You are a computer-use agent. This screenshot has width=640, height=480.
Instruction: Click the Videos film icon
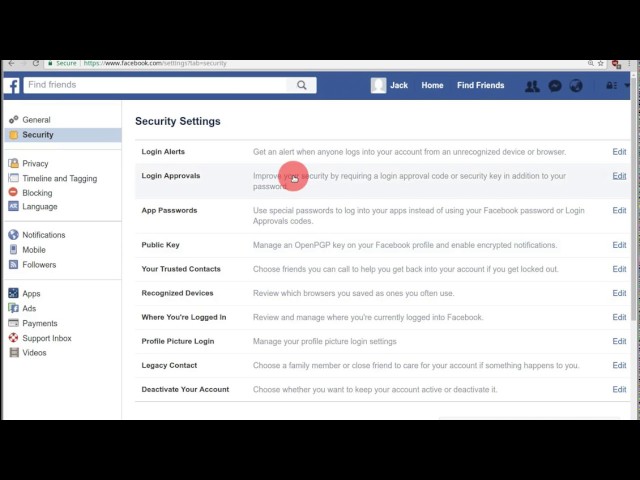pyautogui.click(x=14, y=352)
